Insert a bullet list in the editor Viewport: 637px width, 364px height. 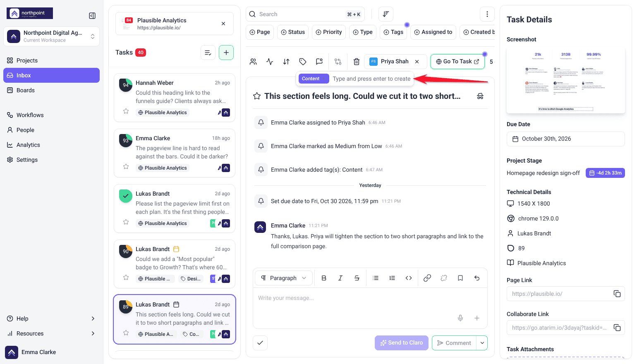tap(376, 278)
